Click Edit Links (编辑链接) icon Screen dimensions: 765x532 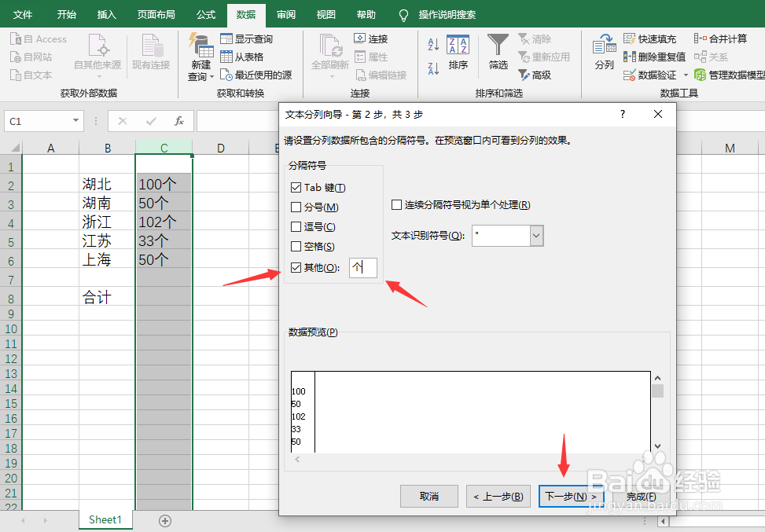(361, 75)
